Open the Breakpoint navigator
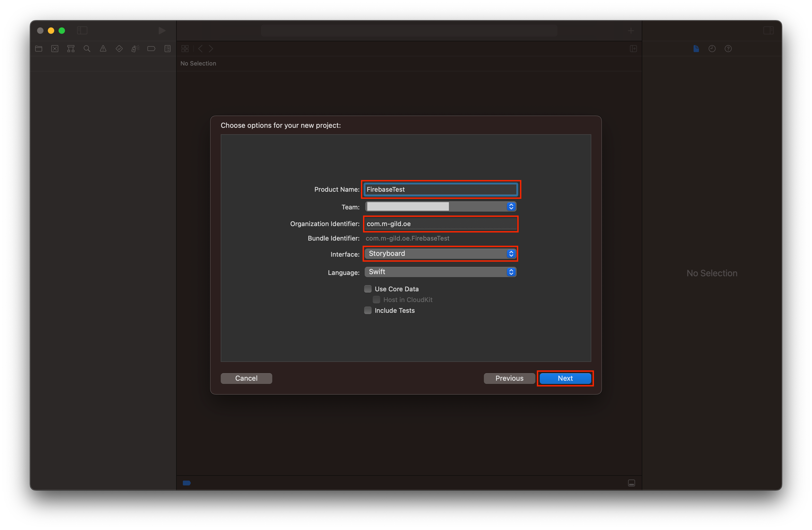 (x=151, y=49)
